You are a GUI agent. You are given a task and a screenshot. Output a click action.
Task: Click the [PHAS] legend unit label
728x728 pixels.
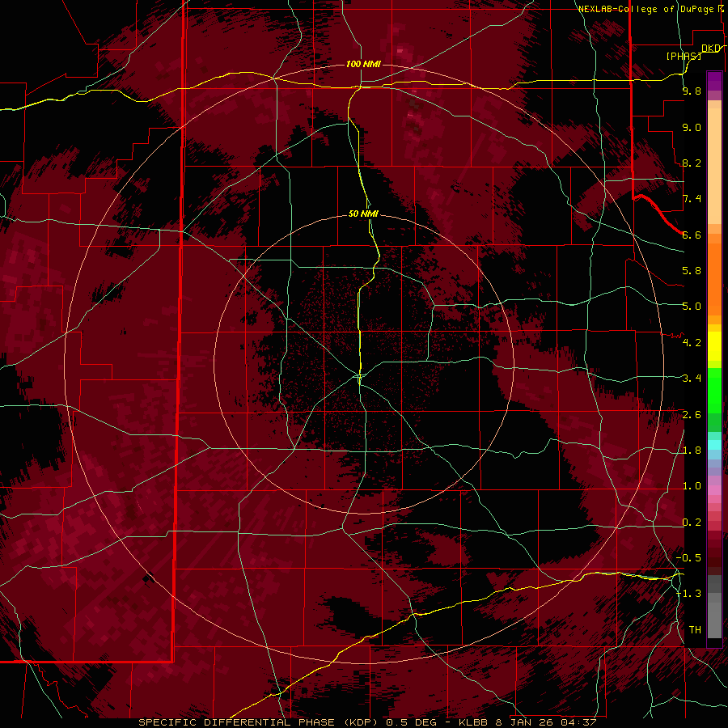[x=684, y=56]
